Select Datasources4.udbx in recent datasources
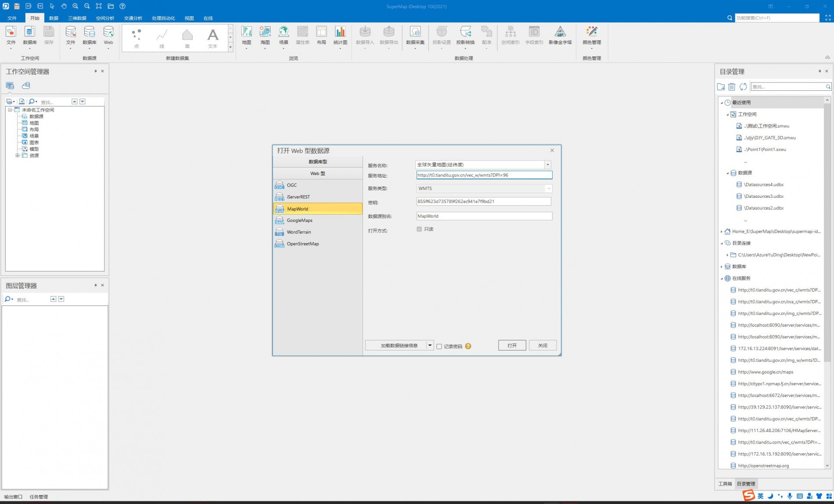 [763, 185]
